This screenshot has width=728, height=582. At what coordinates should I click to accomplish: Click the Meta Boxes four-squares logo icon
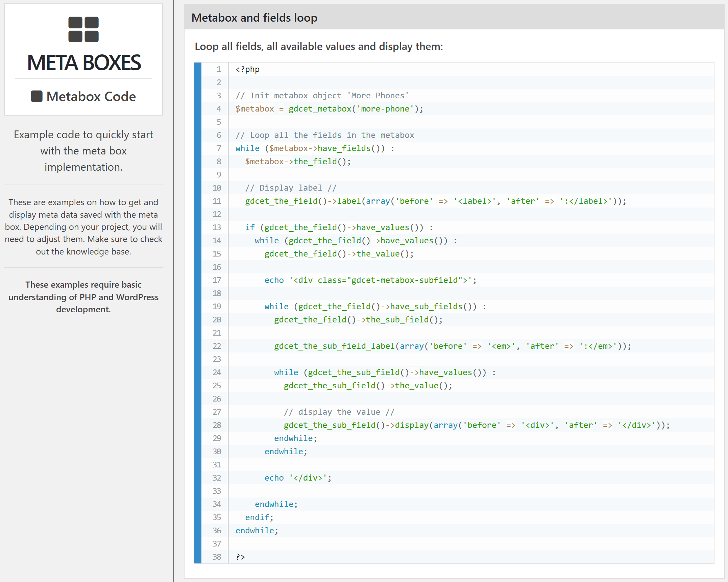coord(83,29)
